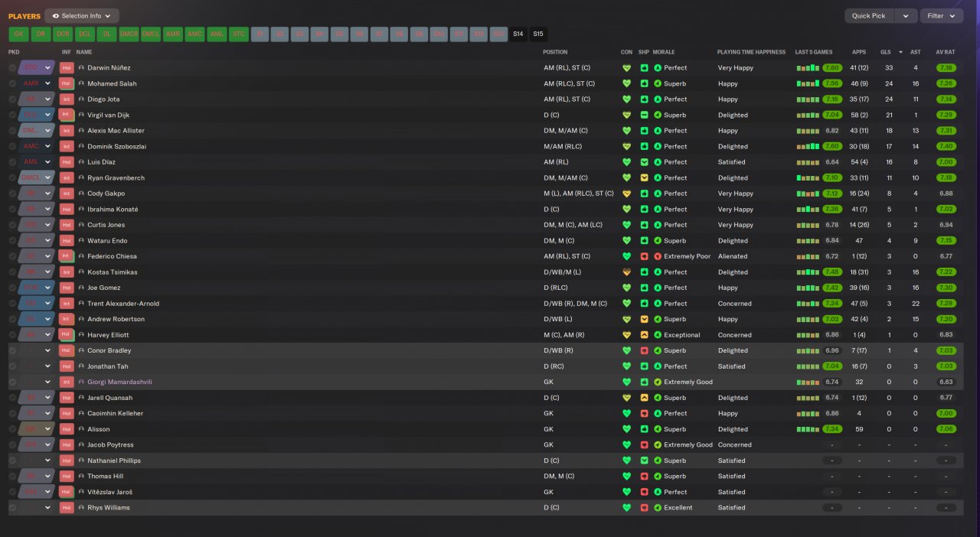The height and width of the screenshot is (537, 980).
Task: Sort by the POSITION column header
Action: point(555,52)
